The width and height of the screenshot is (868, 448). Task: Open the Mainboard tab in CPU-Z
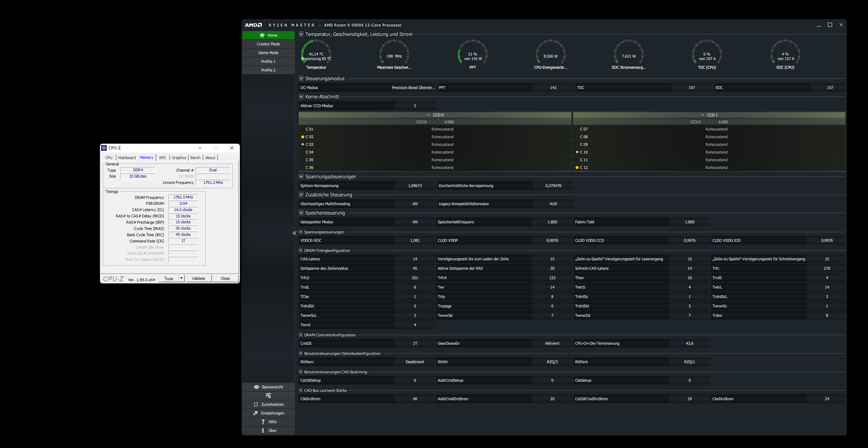[127, 158]
